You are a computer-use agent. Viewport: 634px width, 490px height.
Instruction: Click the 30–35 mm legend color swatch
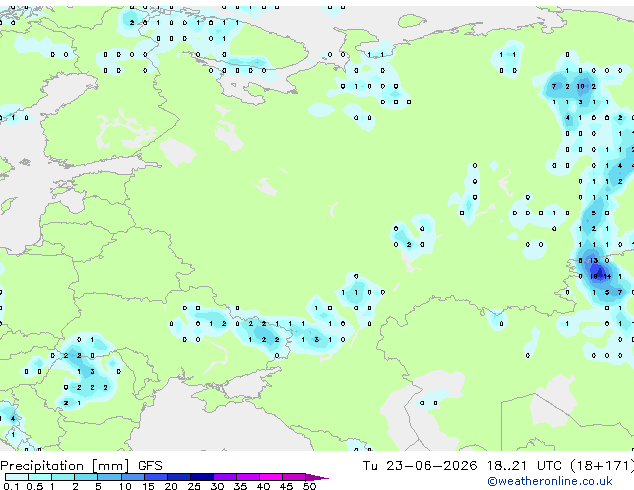[x=225, y=477]
